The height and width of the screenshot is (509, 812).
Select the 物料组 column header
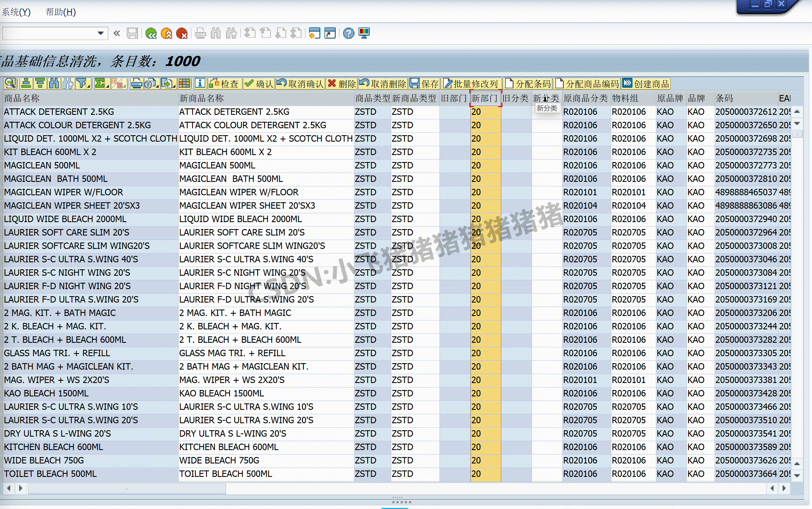[633, 98]
